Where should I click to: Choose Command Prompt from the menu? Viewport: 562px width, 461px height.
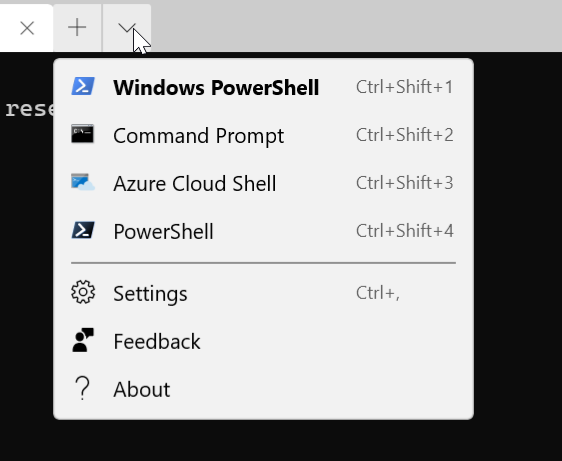(263, 135)
